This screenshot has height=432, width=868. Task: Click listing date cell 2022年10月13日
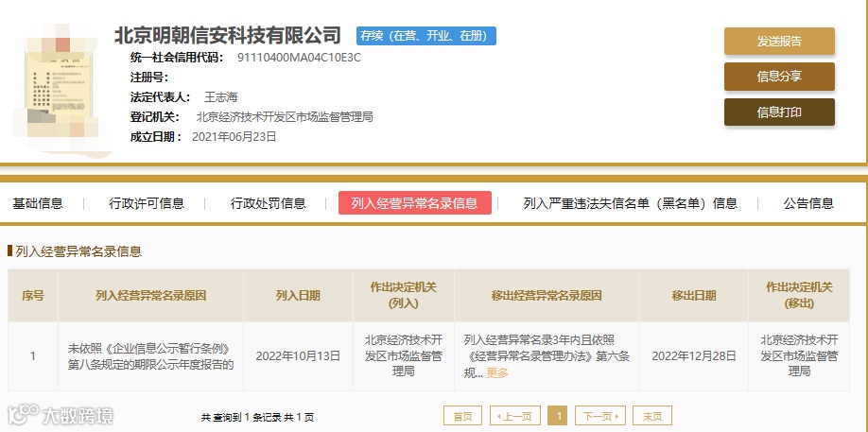click(298, 355)
